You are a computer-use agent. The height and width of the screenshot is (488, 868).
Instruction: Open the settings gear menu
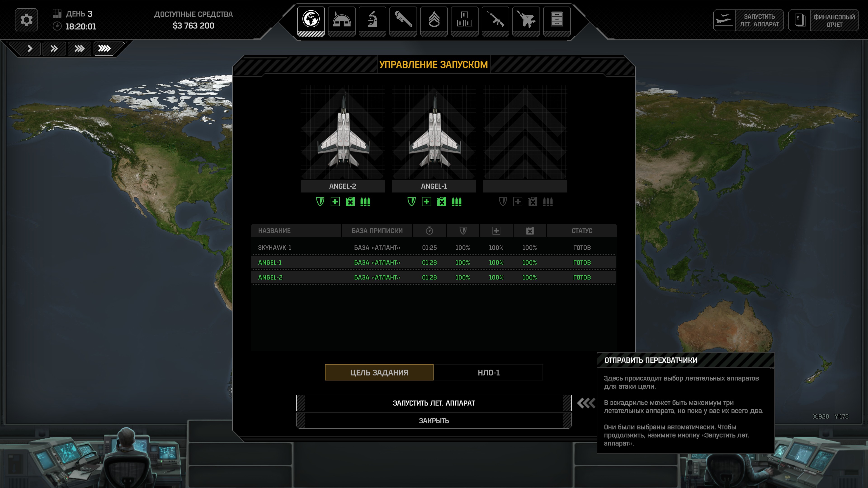click(26, 20)
